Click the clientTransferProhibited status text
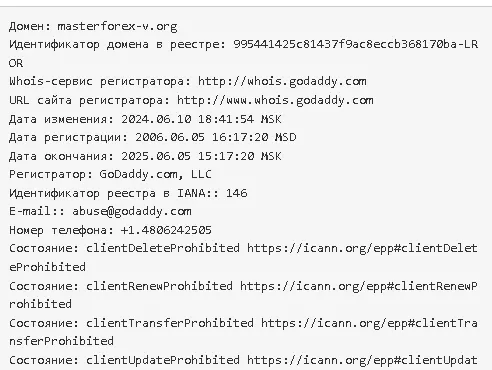This screenshot has height=370, width=492. coord(170,323)
